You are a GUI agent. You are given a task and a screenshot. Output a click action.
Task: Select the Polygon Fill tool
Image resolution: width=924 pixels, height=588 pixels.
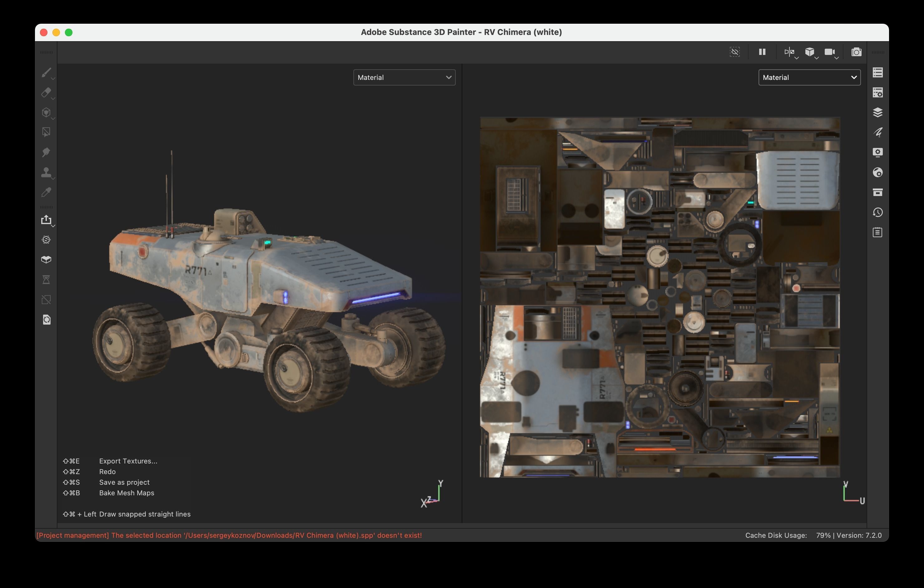pos(46,132)
